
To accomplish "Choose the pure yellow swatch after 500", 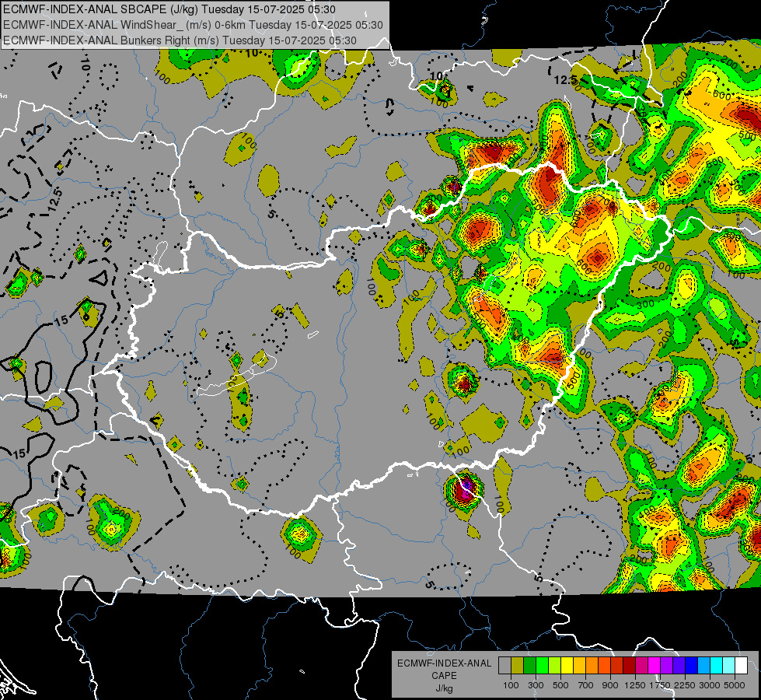I will click(x=567, y=666).
